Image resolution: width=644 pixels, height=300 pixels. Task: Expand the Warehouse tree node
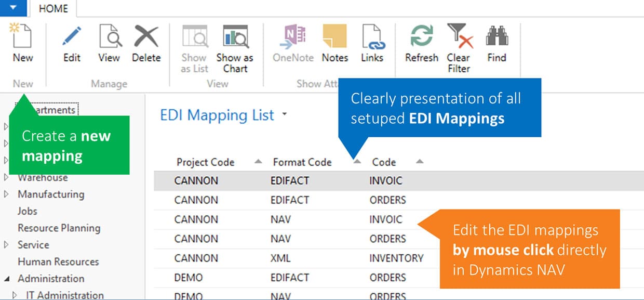click(x=6, y=177)
